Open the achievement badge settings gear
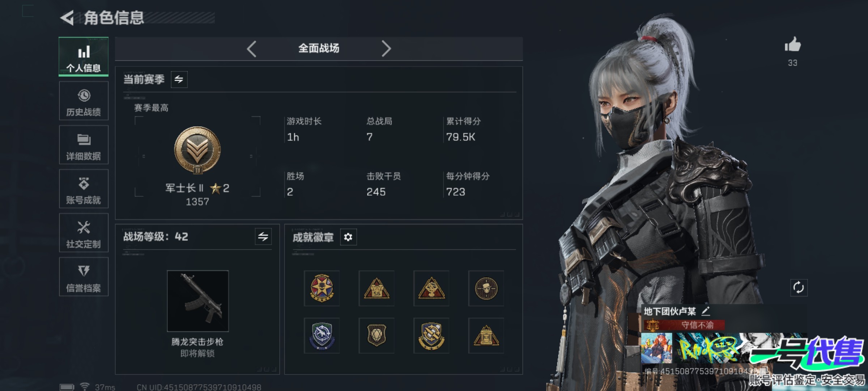 [348, 237]
